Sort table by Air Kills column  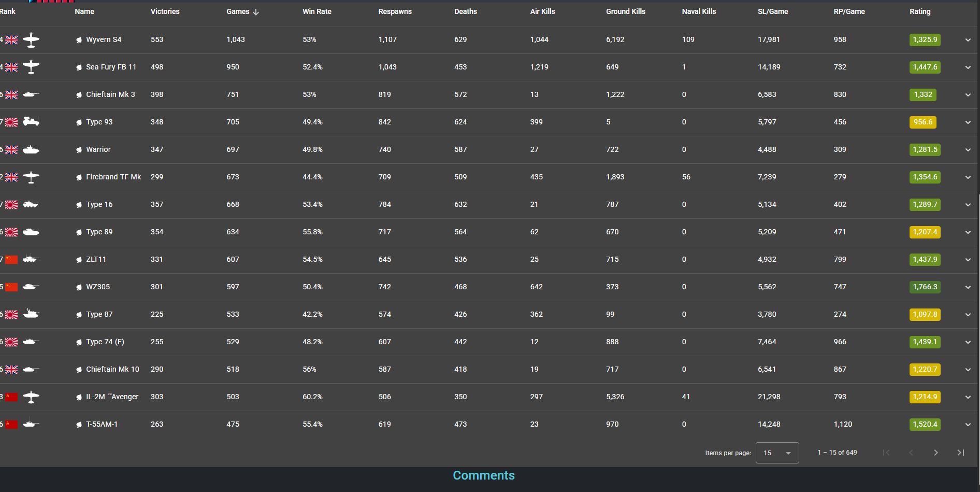tap(542, 11)
